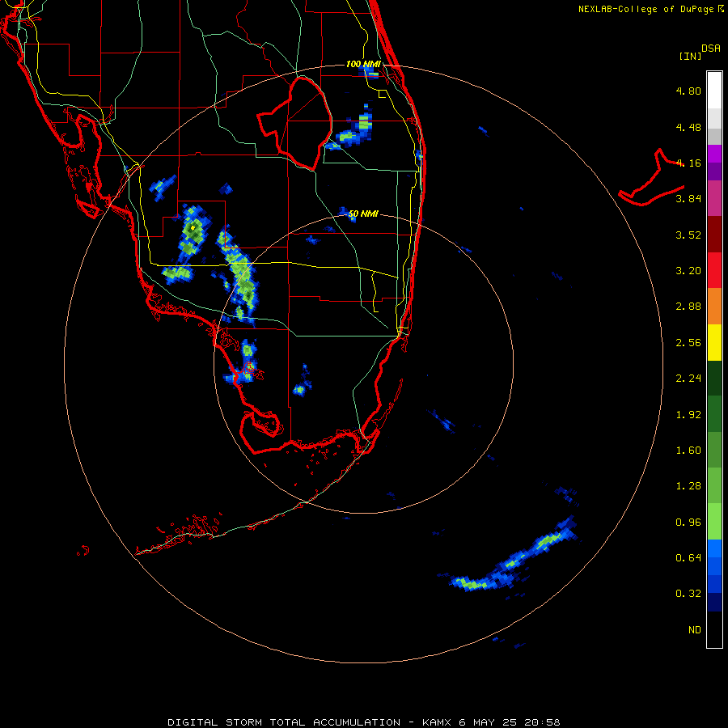The width and height of the screenshot is (728, 728).
Task: Click the 3.84 legend value
Action: pos(688,199)
